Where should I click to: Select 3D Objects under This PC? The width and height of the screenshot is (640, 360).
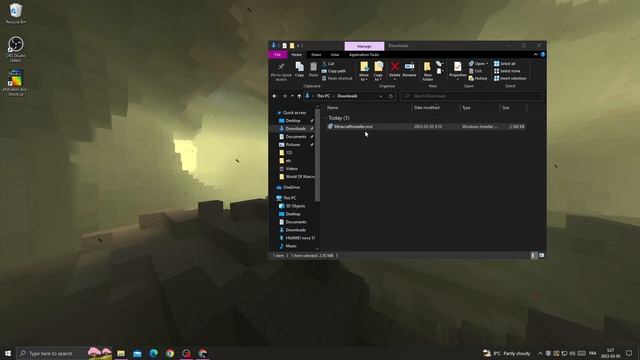click(295, 206)
